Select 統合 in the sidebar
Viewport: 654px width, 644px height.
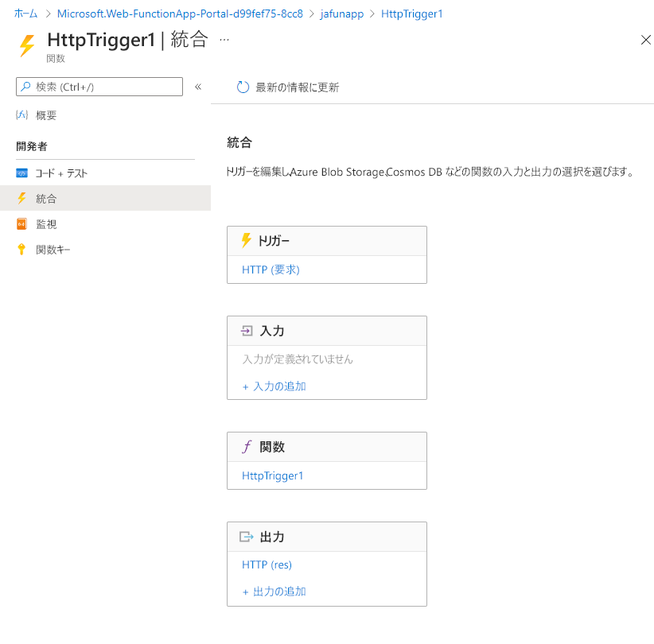[105, 198]
